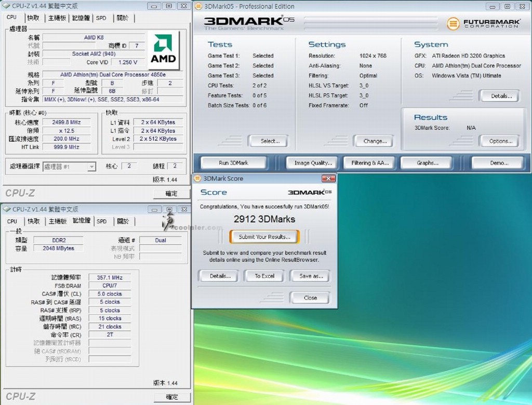
Task: Click Change button under Settings
Action: [375, 141]
